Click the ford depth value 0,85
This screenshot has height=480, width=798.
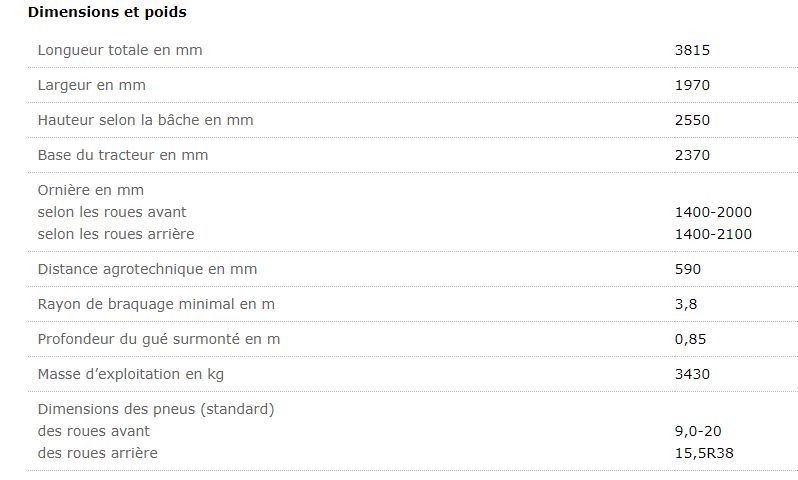tap(690, 339)
